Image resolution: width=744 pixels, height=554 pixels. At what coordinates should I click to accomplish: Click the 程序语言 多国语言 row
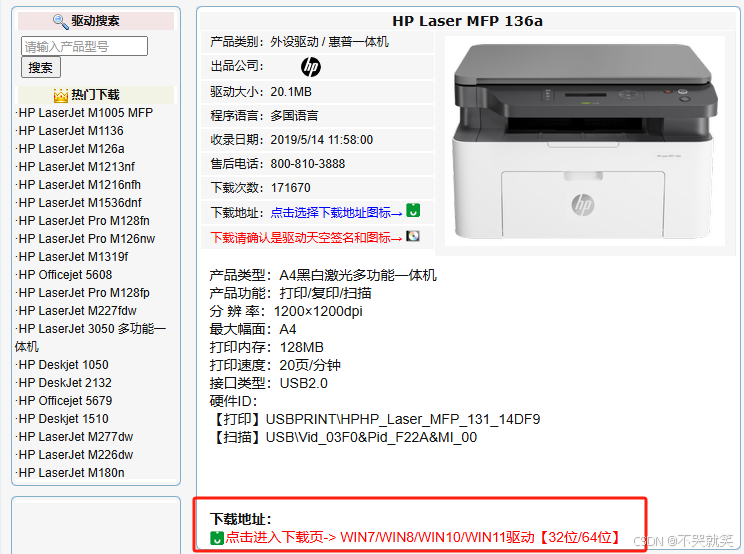point(316,116)
